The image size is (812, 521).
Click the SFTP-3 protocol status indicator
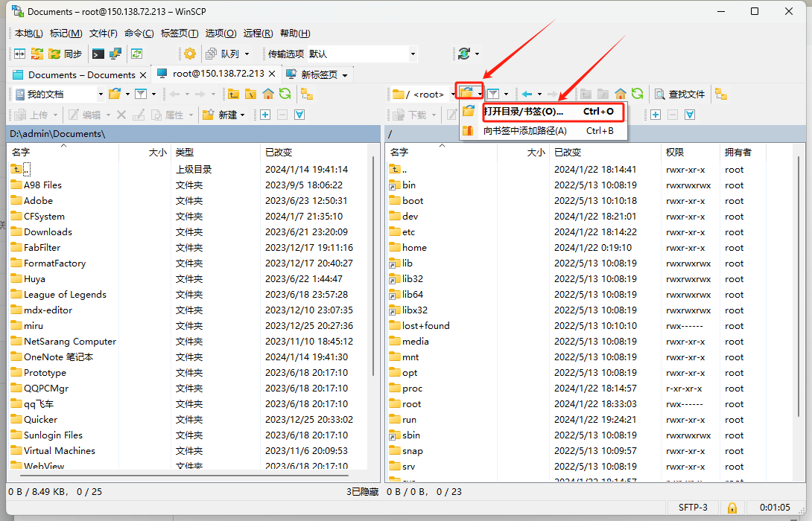[x=693, y=507]
